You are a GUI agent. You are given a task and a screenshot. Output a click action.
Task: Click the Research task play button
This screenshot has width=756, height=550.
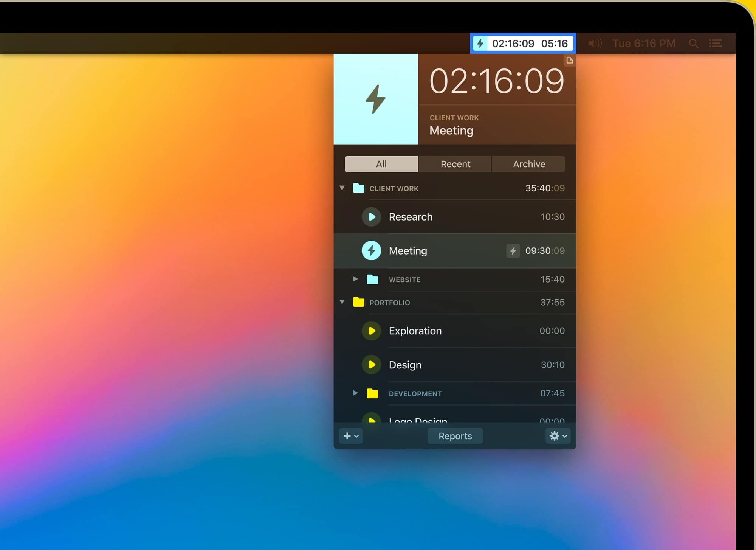pyautogui.click(x=372, y=217)
